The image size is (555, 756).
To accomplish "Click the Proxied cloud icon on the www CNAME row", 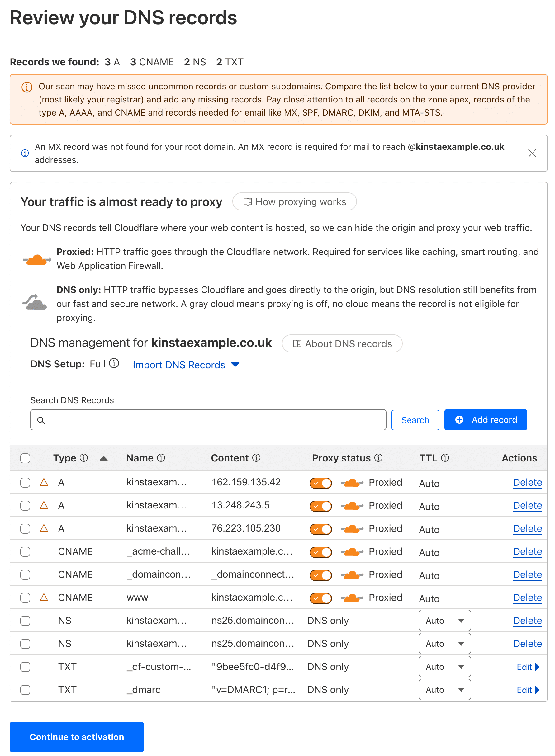I will [x=351, y=598].
